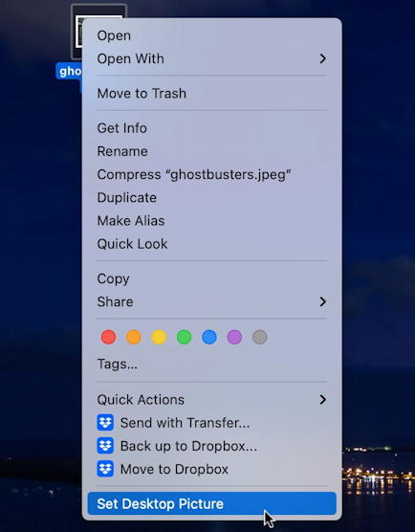The width and height of the screenshot is (415, 532).
Task: Expand the Open With submenu arrow
Action: pyautogui.click(x=323, y=58)
